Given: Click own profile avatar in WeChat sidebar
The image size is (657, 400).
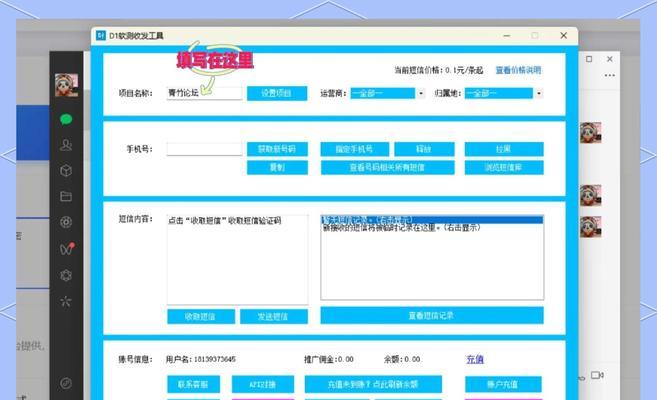Looking at the screenshot, I should (66, 85).
